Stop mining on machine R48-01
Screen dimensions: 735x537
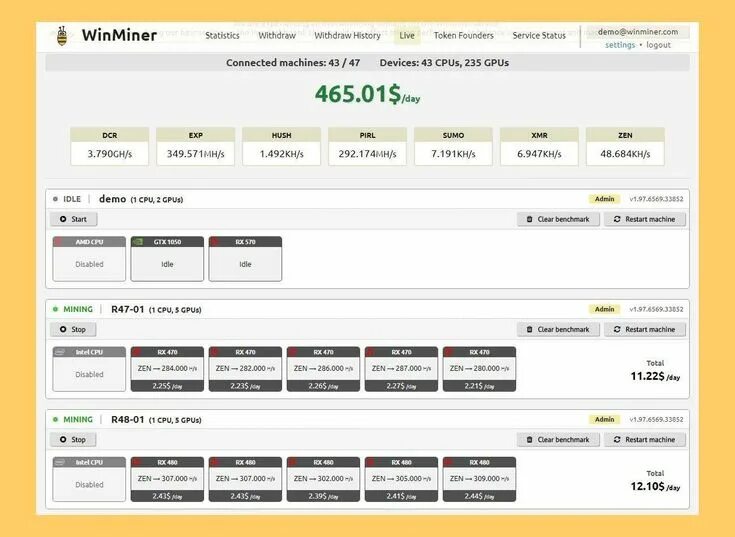(x=73, y=440)
